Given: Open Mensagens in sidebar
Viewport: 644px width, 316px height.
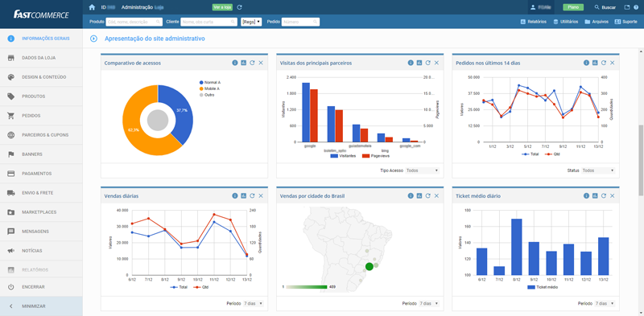Looking at the screenshot, I should tap(41, 232).
